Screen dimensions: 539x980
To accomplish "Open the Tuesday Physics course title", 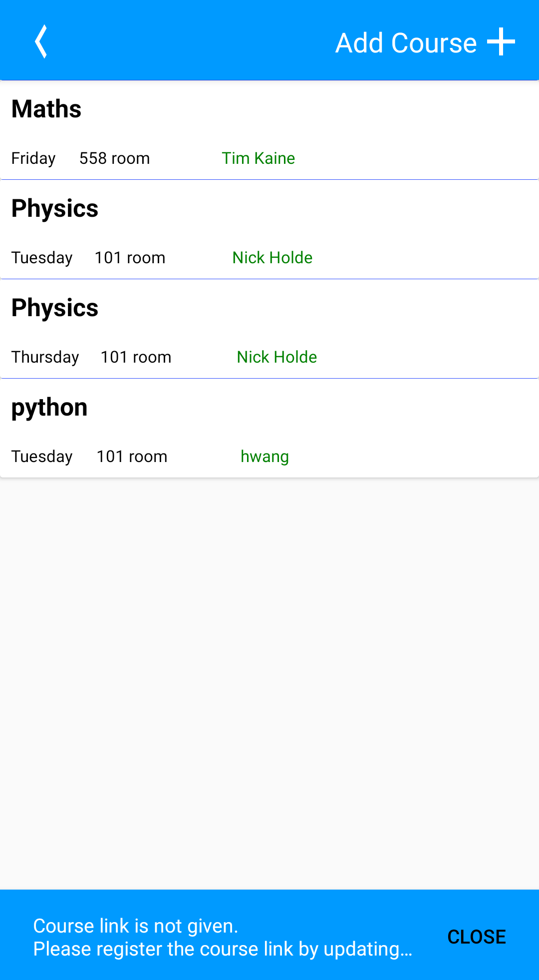I will tap(55, 208).
